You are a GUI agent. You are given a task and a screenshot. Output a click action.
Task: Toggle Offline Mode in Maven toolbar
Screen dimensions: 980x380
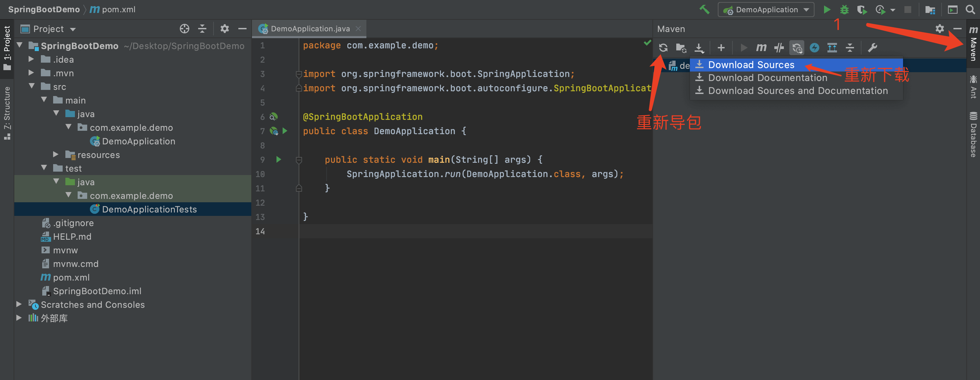pos(779,48)
